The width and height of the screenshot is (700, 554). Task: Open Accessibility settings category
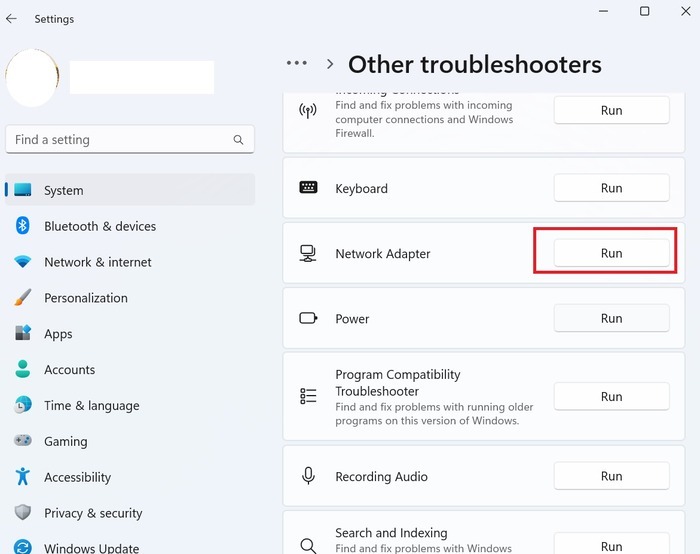tap(130, 477)
